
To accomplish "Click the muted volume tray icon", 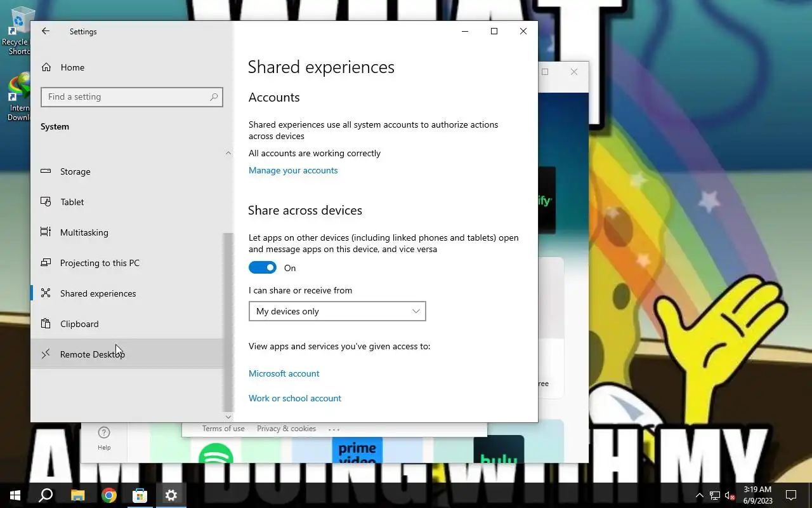I will pos(730,495).
